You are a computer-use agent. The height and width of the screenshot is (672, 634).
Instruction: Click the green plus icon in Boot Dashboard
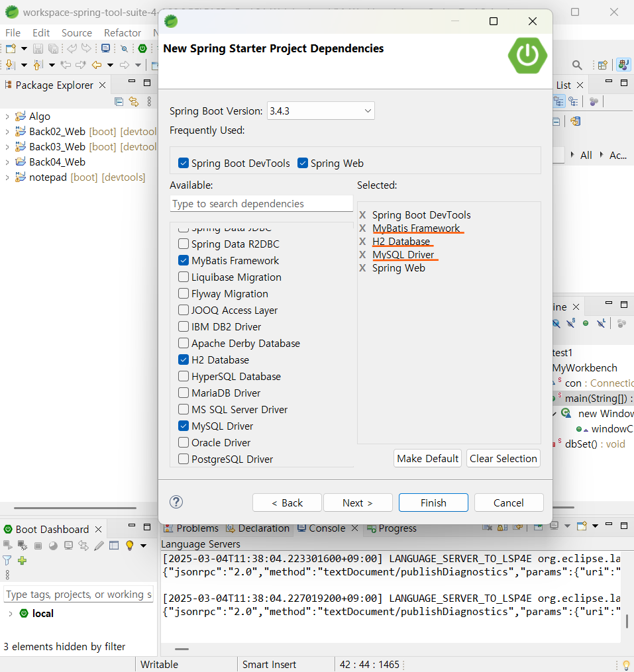pos(23,560)
